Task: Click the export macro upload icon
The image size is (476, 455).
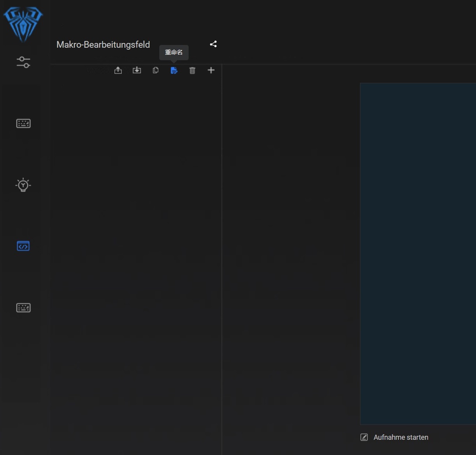Action: click(118, 70)
